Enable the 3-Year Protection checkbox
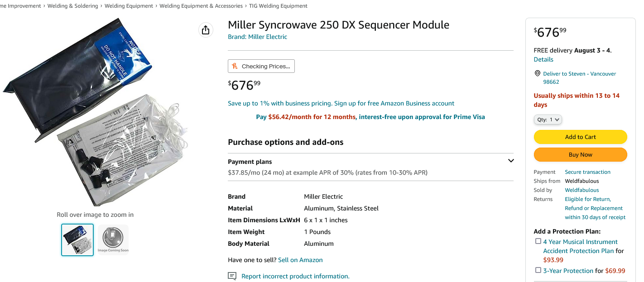Image resolution: width=644 pixels, height=282 pixels. tap(538, 270)
